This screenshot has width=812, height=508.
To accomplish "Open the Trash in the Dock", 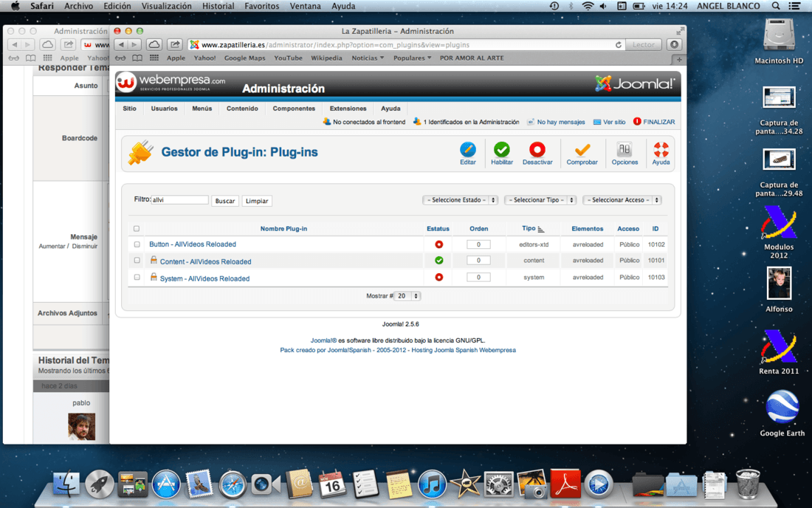I will 748,484.
